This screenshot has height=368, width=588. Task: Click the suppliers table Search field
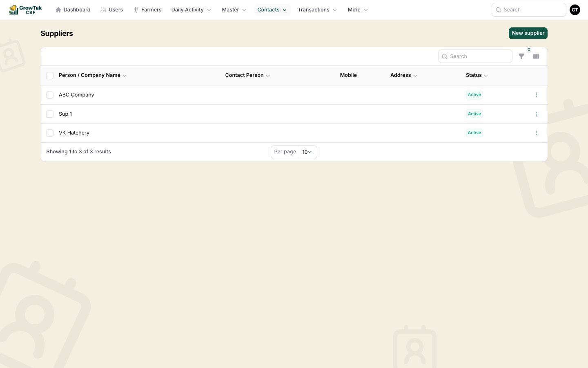[x=475, y=56]
